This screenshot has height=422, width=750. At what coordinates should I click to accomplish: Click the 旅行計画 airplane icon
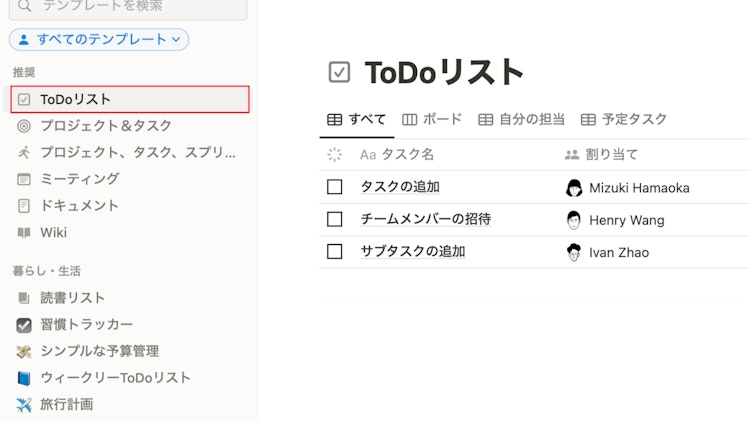24,405
